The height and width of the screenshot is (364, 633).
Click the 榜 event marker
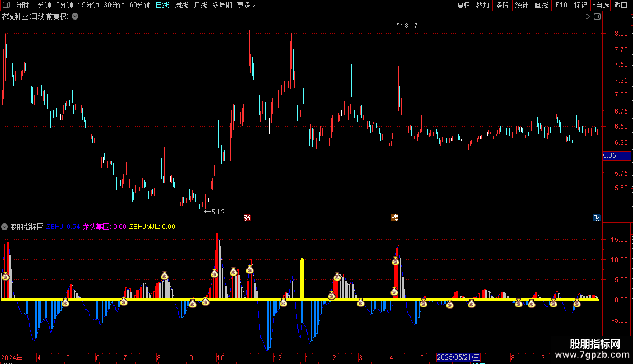pos(395,217)
